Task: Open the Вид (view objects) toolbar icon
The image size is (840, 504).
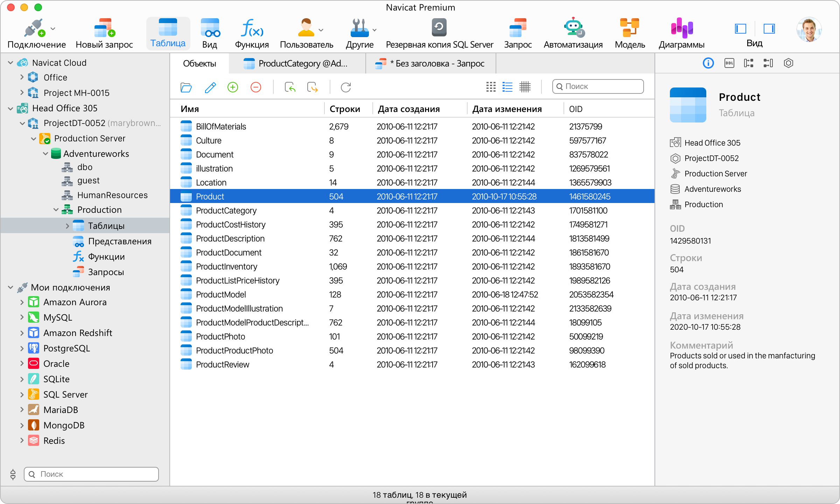Action: pos(210,28)
